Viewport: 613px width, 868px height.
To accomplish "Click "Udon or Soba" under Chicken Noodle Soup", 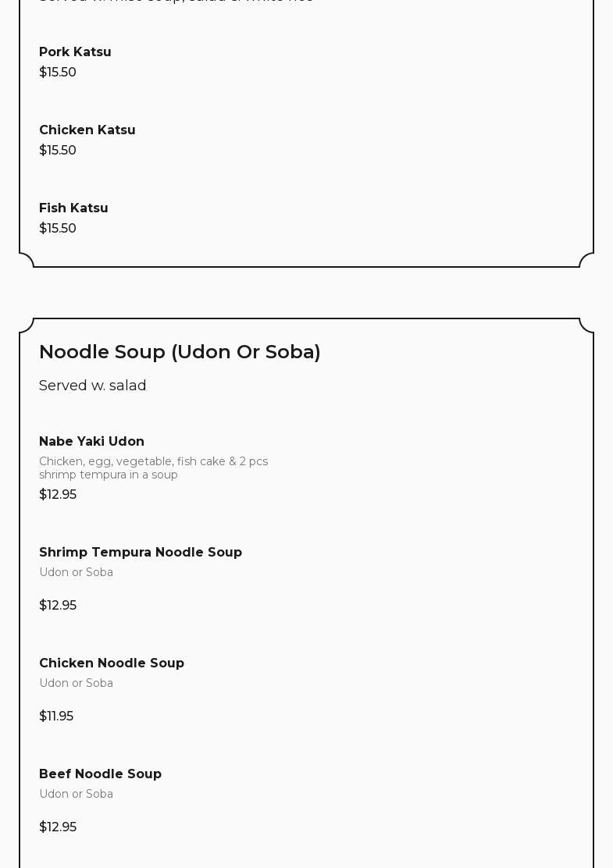I will pos(76,683).
